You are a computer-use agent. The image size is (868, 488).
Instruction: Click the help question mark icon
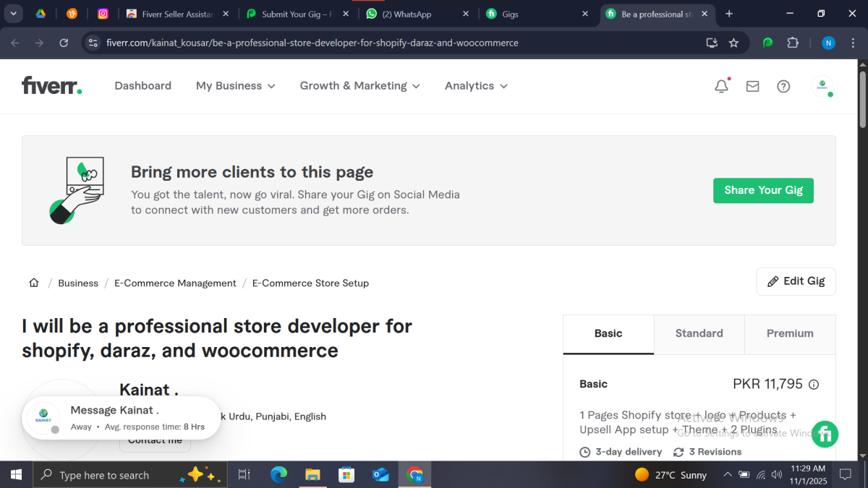783,86
